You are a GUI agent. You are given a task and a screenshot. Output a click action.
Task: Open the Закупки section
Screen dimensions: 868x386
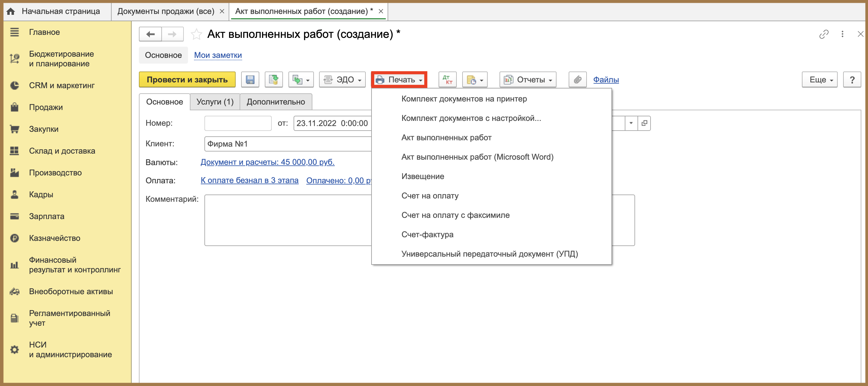click(x=44, y=129)
